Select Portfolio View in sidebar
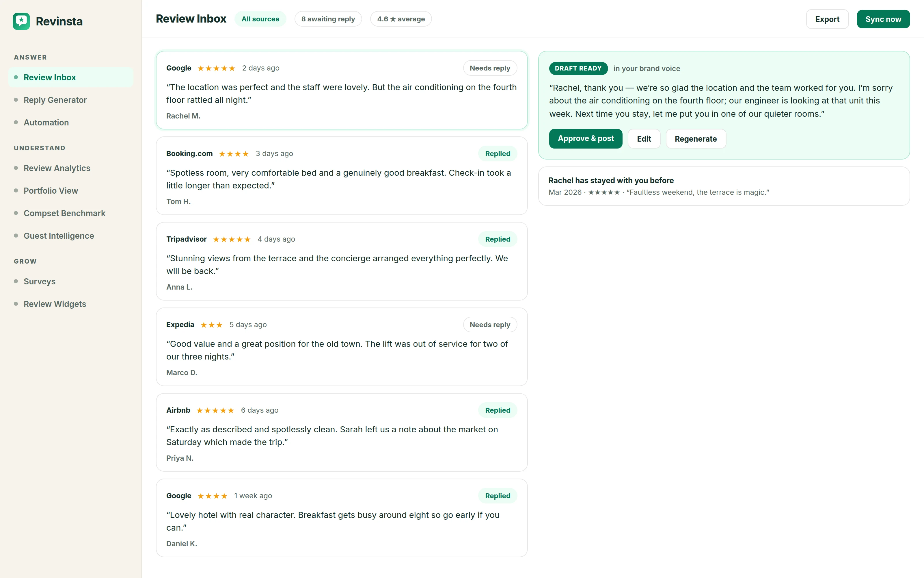The image size is (924, 578). click(x=71, y=191)
